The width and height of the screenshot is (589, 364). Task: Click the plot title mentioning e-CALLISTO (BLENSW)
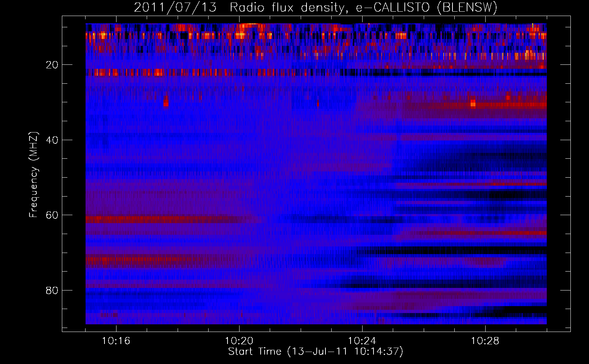316,8
